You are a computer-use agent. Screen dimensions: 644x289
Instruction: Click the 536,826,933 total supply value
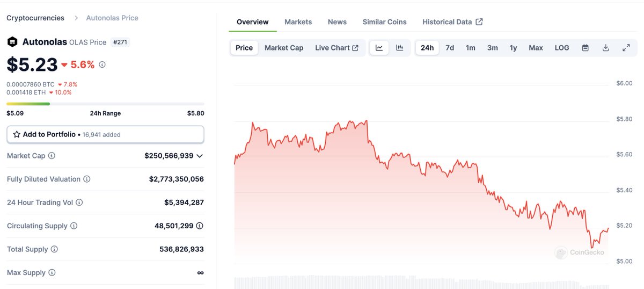(x=181, y=249)
